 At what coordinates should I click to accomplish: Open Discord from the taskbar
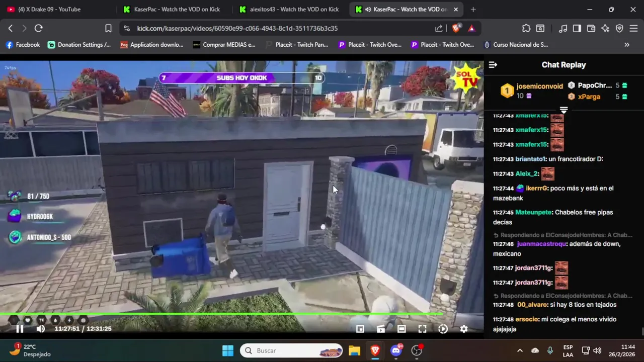point(396,350)
